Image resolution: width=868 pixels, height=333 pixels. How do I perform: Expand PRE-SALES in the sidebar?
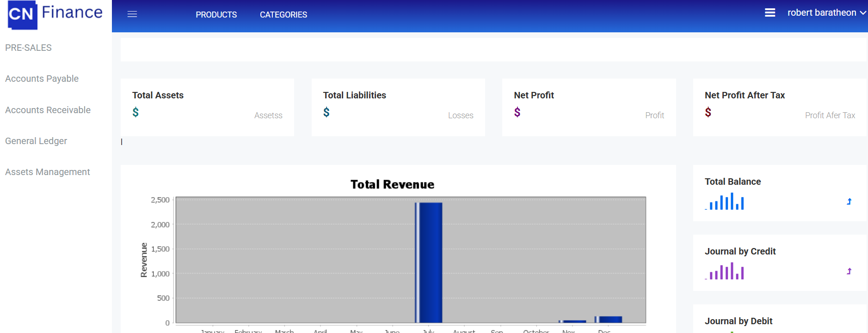[28, 48]
